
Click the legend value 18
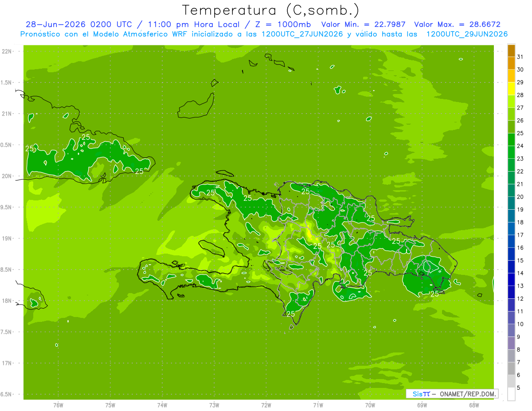520,222
